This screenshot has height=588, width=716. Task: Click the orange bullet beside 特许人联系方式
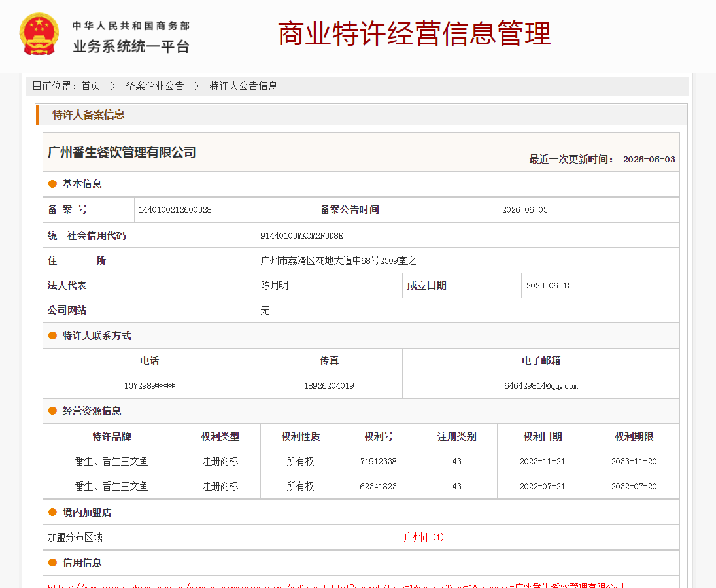coord(52,336)
